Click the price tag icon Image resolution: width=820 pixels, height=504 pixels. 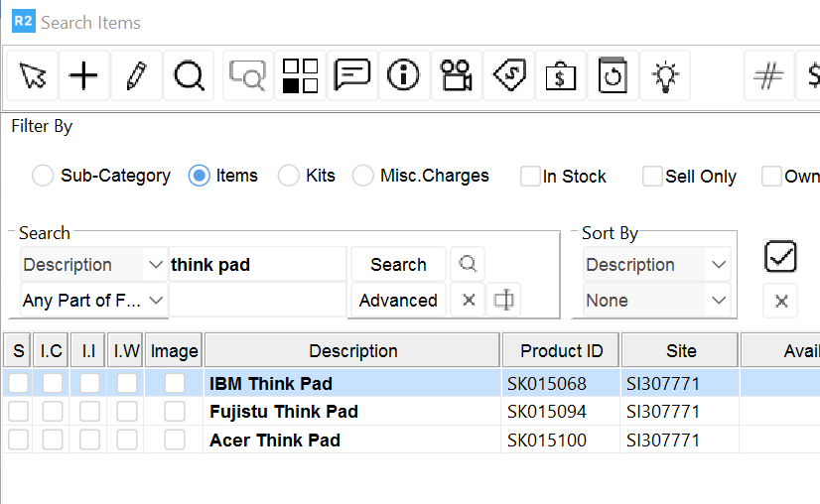coord(508,76)
